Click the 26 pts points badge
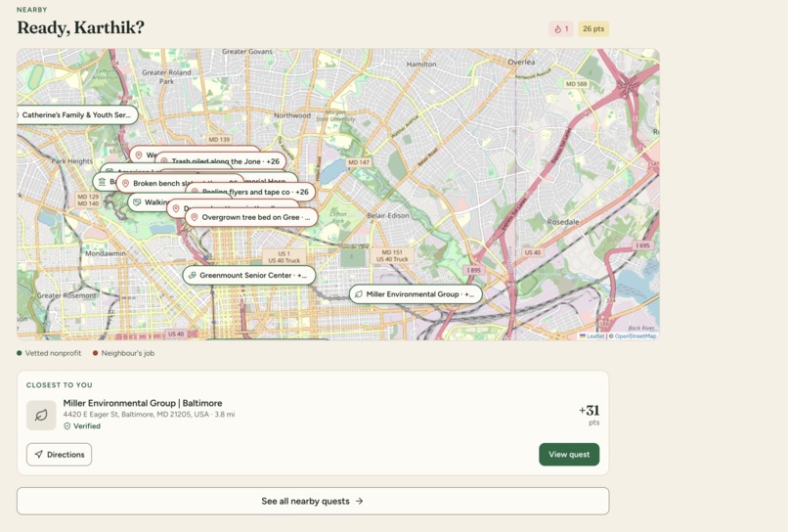This screenshot has height=532, width=788. [x=593, y=29]
